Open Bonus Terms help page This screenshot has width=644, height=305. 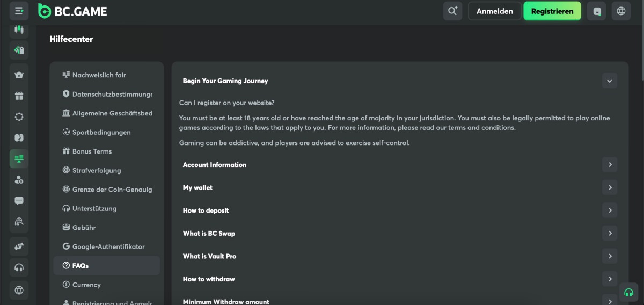pos(92,151)
